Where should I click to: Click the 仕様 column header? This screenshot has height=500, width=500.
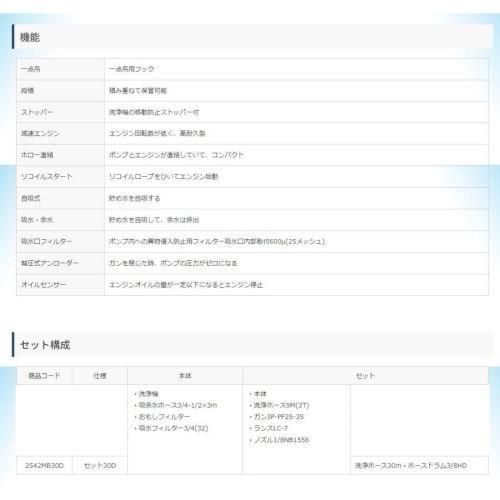[100, 376]
